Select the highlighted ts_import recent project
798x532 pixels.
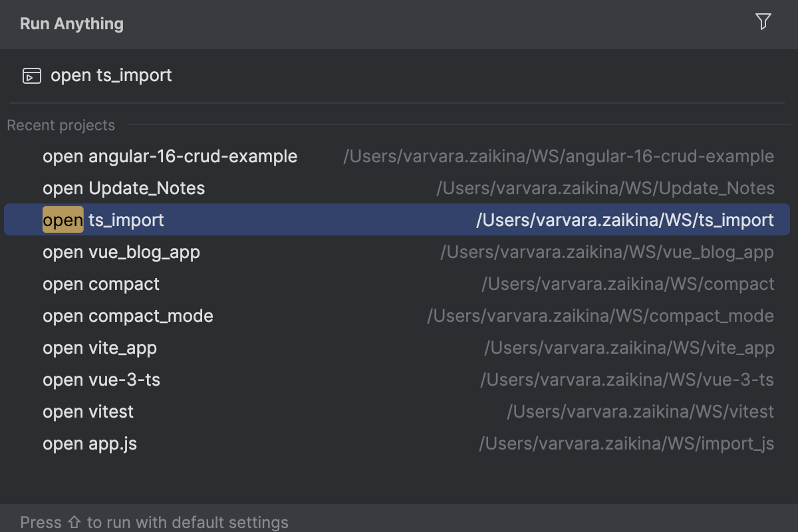[103, 219]
